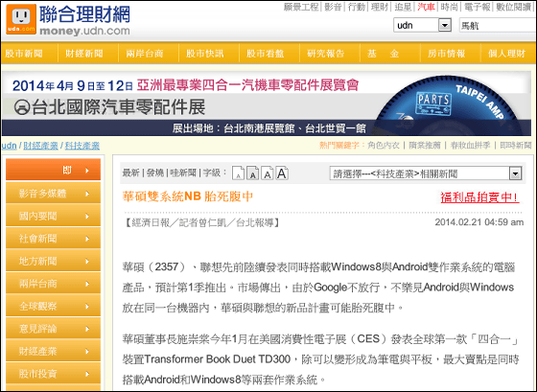
Task: Click the udn.com logo icon
Action: (21, 19)
